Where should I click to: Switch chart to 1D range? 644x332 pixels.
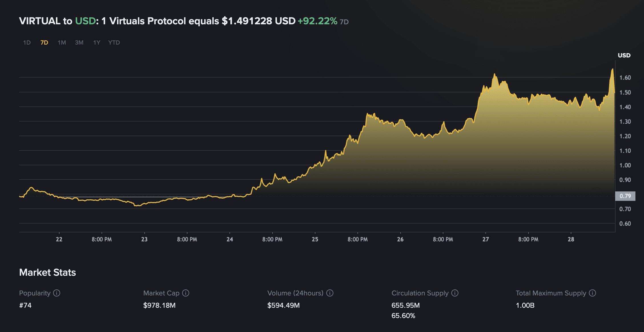(x=27, y=43)
